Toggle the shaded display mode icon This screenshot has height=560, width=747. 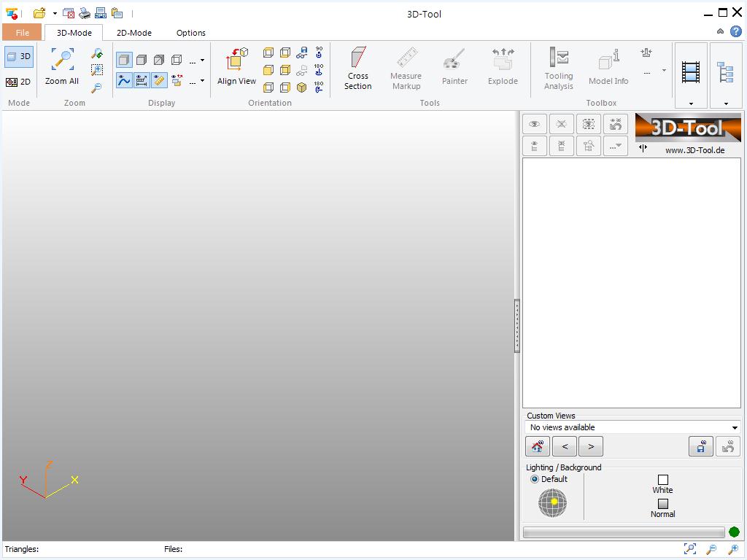click(x=125, y=61)
